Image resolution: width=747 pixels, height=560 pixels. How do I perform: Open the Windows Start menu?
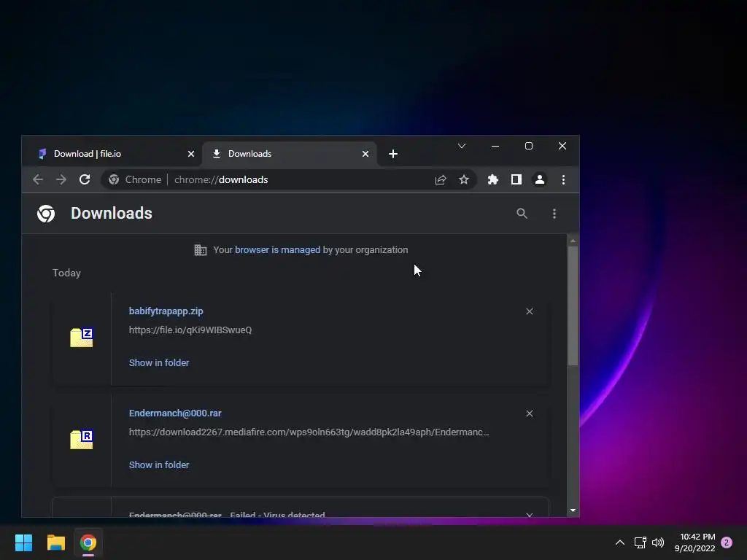[x=24, y=542]
